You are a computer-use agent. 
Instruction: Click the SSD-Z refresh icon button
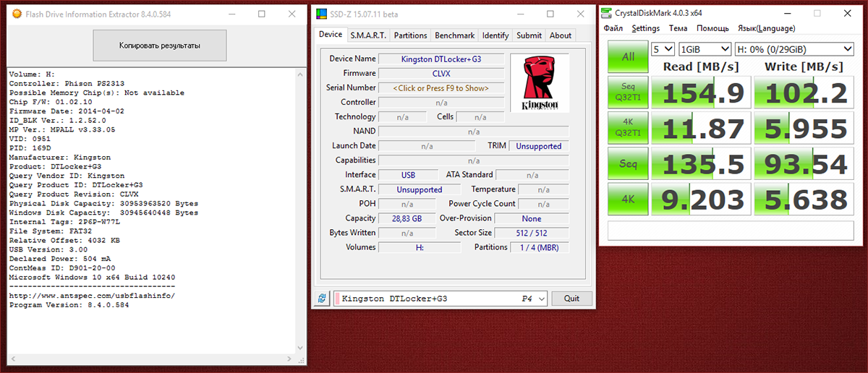(x=322, y=299)
